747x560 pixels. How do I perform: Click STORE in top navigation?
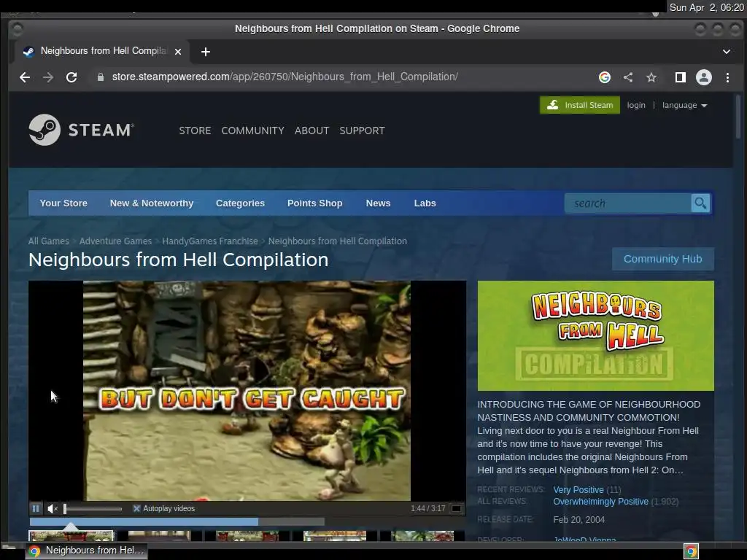coord(195,131)
